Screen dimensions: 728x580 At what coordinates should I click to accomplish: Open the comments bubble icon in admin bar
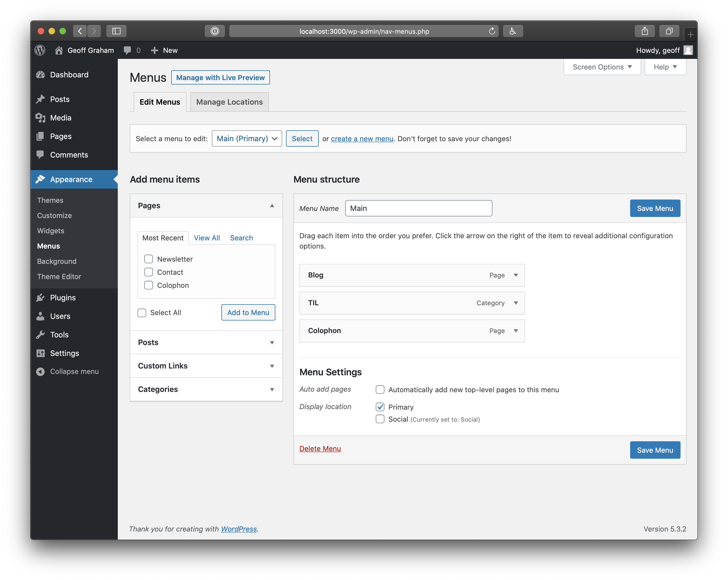(x=127, y=50)
